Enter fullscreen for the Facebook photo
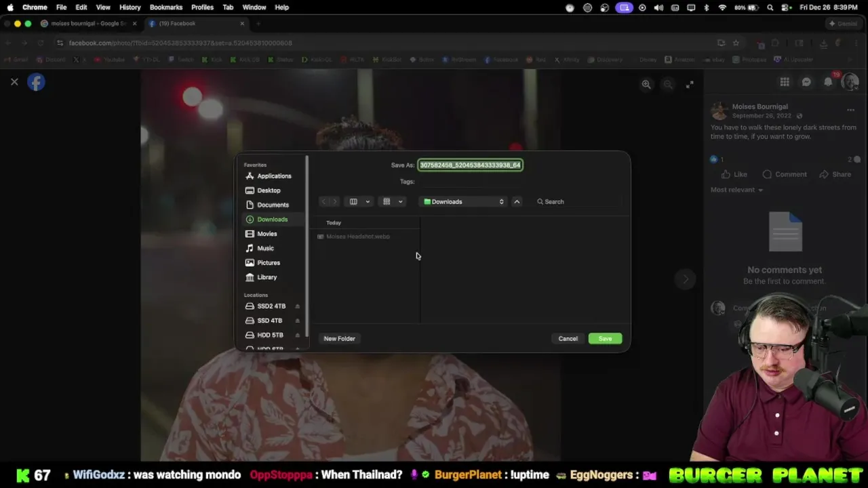Screen dimensions: 868x488 tap(690, 84)
